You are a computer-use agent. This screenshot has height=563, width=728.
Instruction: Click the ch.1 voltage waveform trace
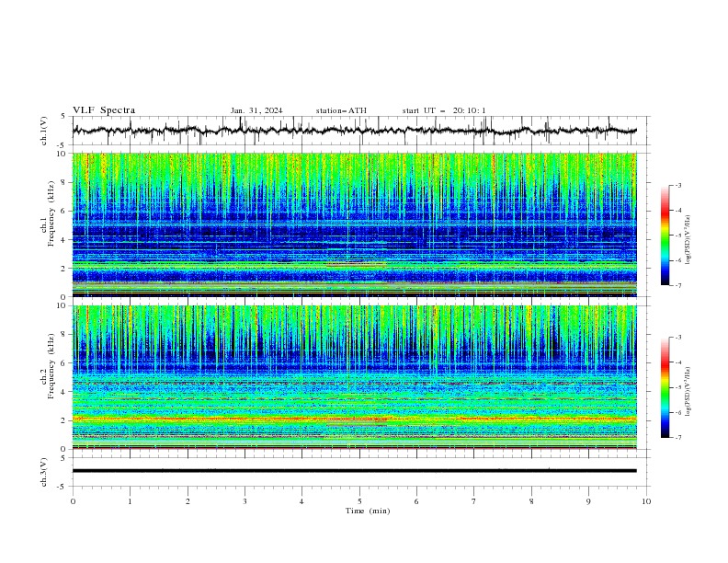coord(354,131)
